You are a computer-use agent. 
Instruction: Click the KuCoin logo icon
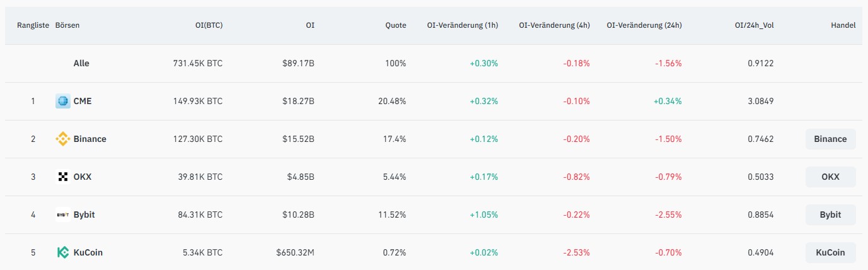coord(63,252)
